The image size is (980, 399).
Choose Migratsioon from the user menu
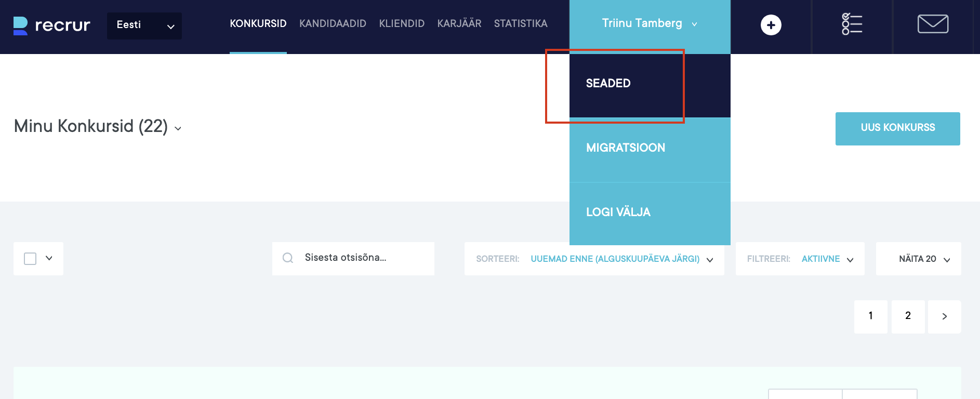(x=626, y=148)
